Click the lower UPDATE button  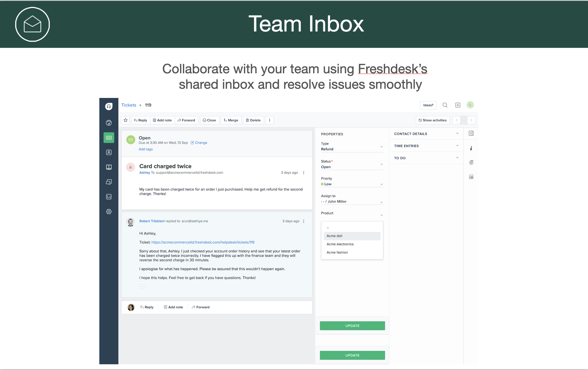(352, 355)
